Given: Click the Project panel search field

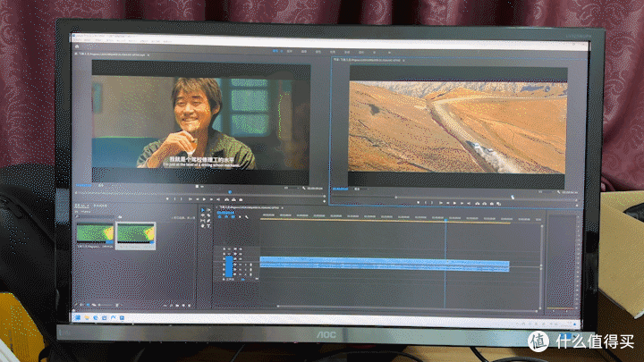Looking at the screenshot, I should [x=97, y=216].
